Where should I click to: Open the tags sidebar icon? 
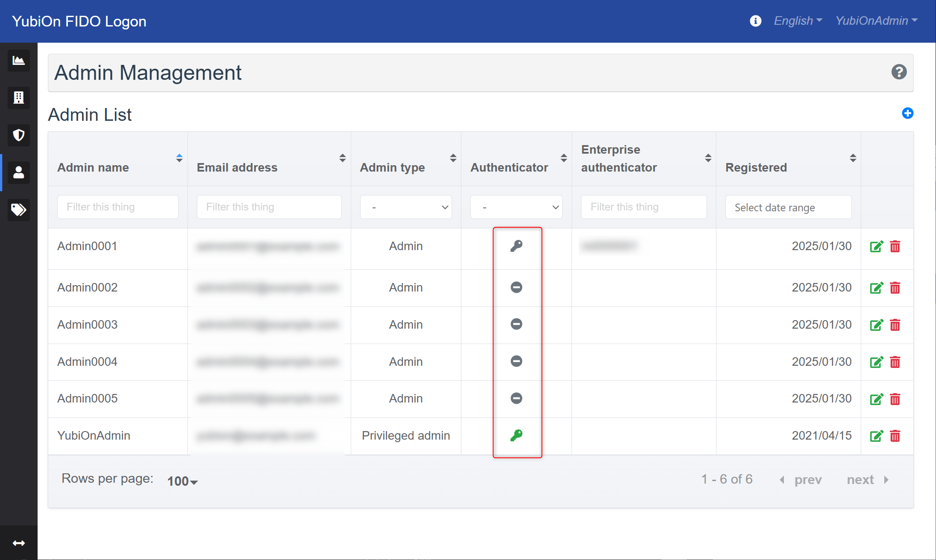[x=18, y=210]
